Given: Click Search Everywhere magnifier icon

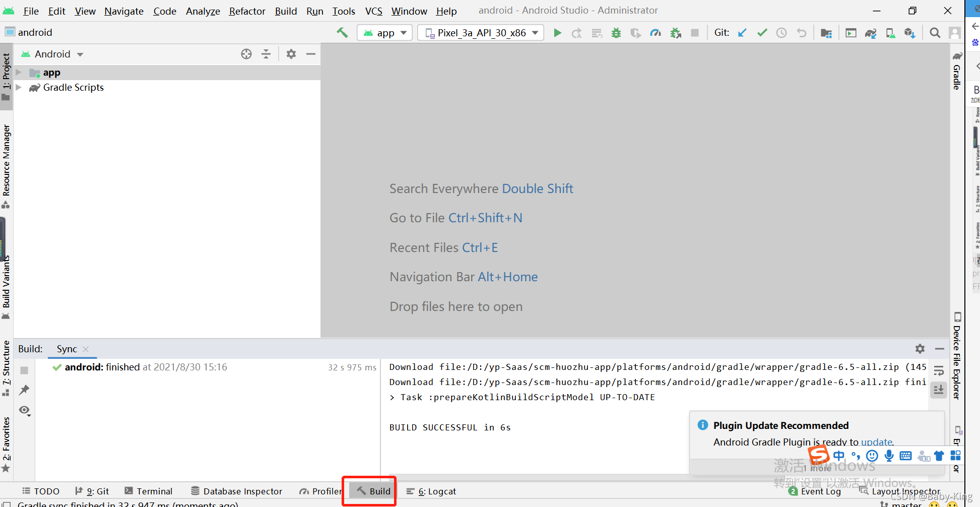Looking at the screenshot, I should [x=935, y=33].
